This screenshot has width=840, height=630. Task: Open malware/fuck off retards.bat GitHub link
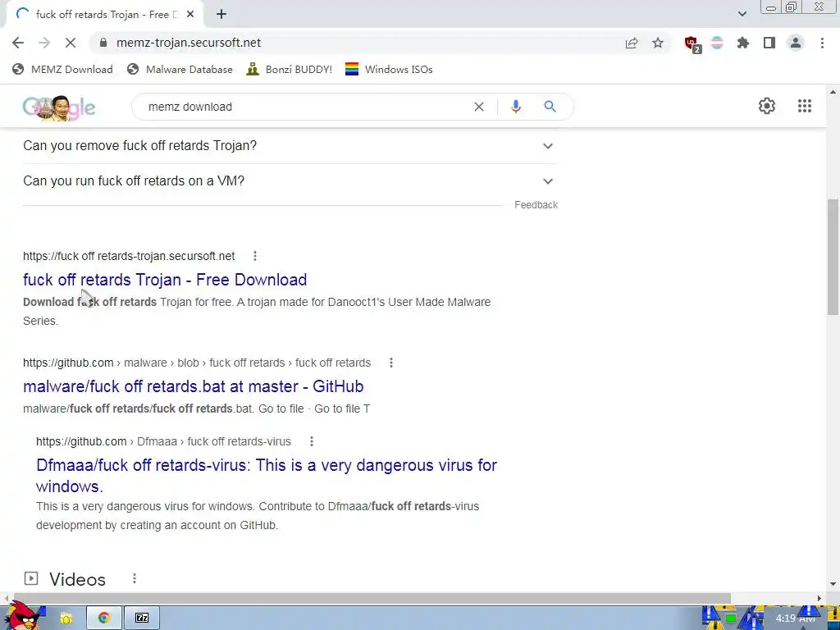[194, 386]
